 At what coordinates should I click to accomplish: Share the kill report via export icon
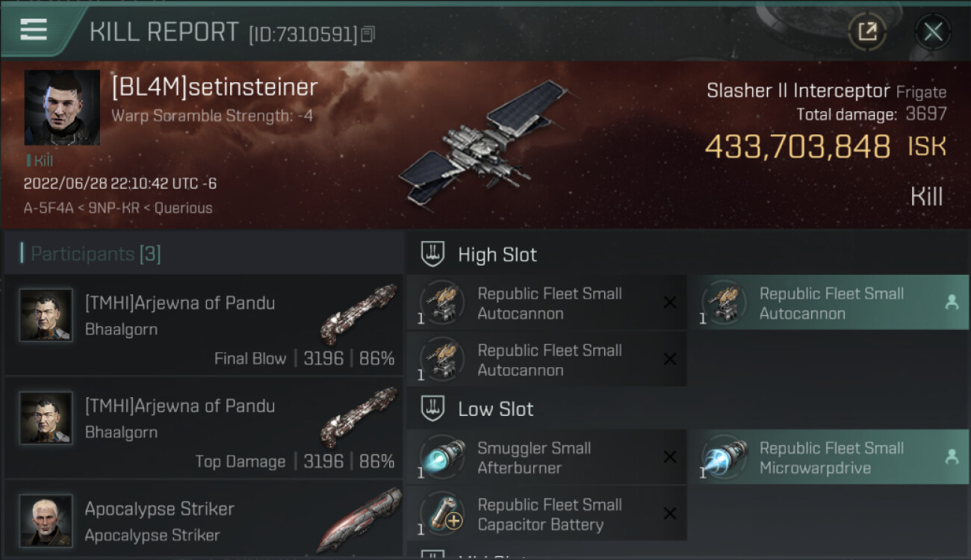tap(867, 31)
